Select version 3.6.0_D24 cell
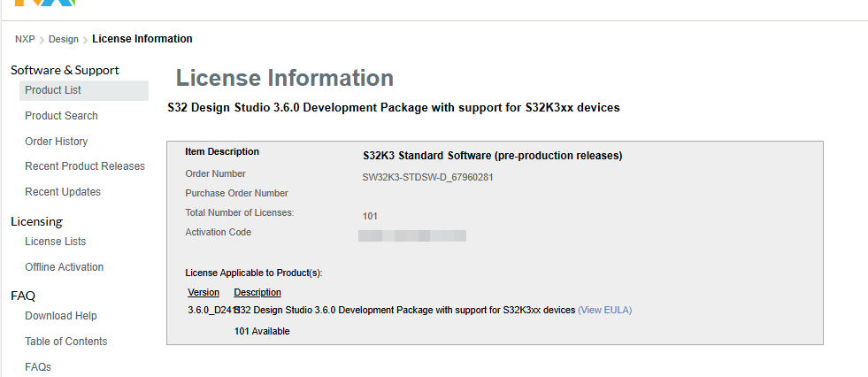The image size is (868, 377). (x=212, y=310)
